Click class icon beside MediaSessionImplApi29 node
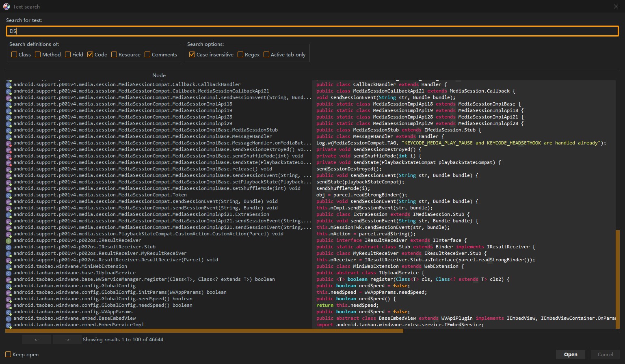This screenshot has height=364, width=625. pos(9,124)
